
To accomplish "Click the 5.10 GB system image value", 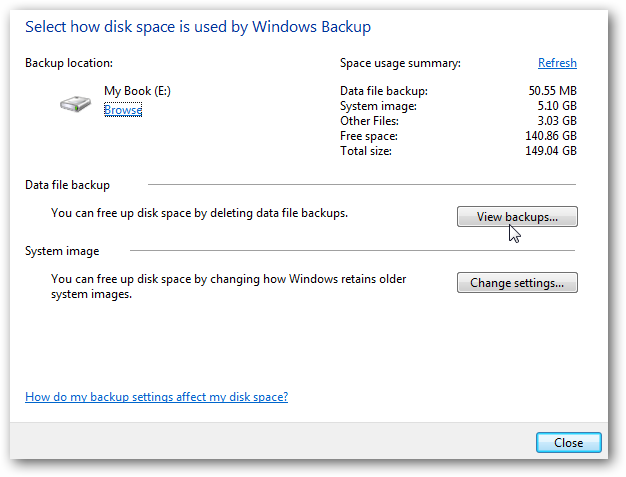I will tap(555, 106).
